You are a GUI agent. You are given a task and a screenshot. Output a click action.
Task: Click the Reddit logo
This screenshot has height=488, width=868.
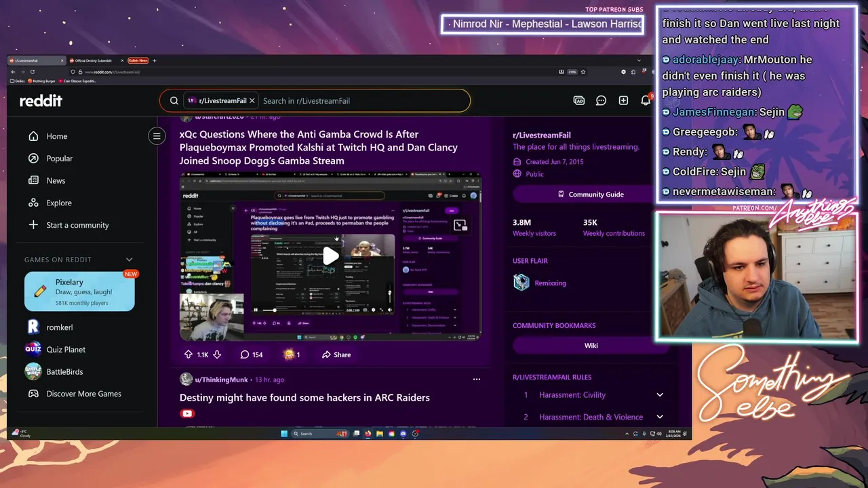coord(41,100)
